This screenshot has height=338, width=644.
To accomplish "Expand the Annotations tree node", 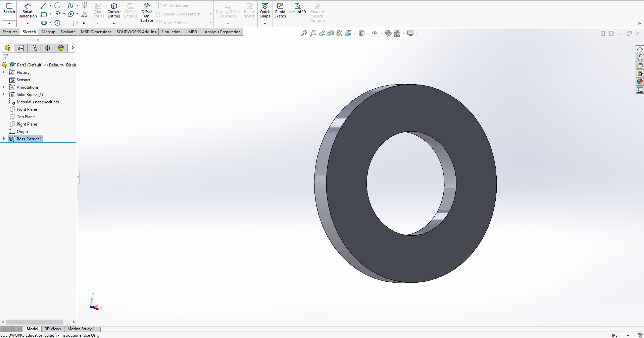I will tap(4, 87).
